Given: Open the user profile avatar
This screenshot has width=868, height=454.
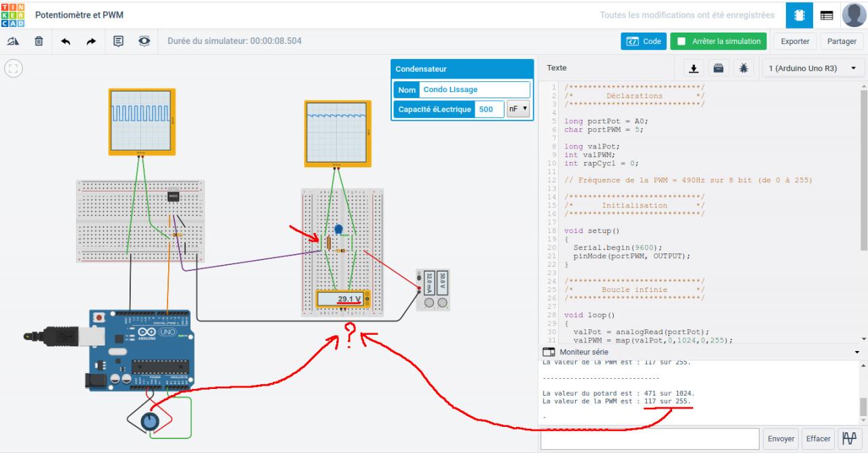Looking at the screenshot, I should [854, 15].
